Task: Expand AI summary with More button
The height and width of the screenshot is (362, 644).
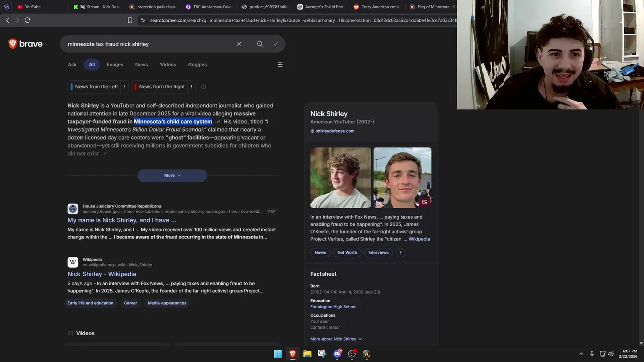Action: [172, 175]
